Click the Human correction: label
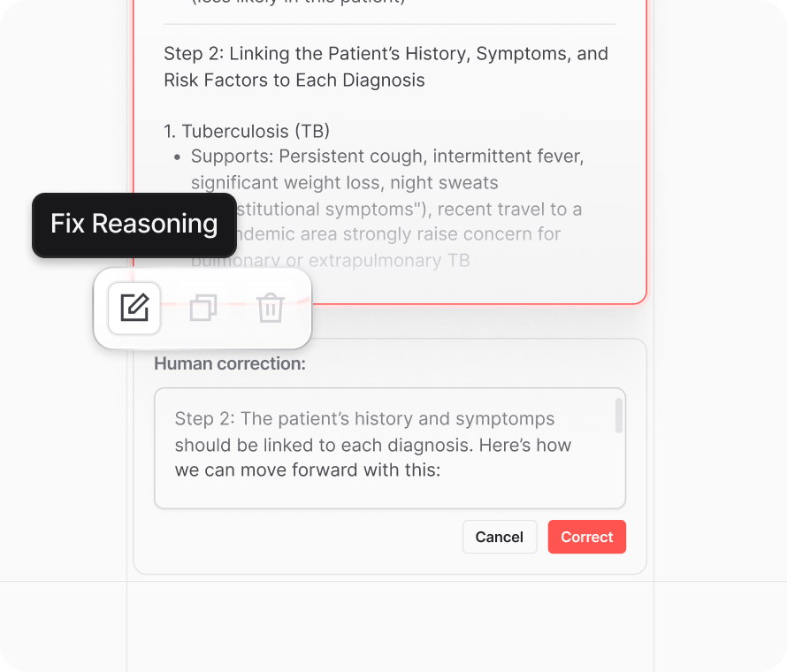 [229, 363]
